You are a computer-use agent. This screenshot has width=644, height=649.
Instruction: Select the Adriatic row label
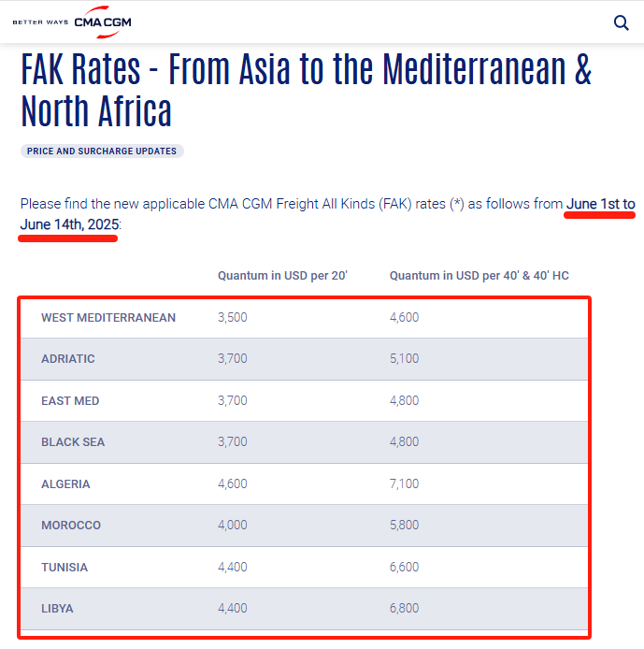click(68, 359)
